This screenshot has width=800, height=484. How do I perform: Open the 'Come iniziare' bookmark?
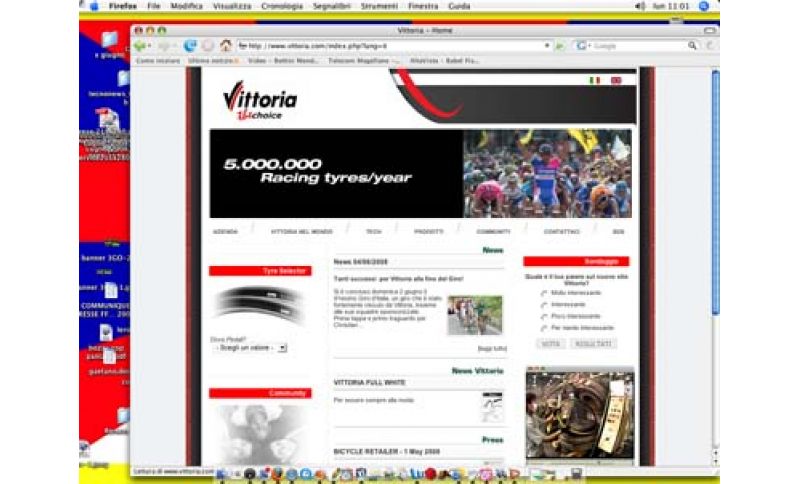[x=158, y=61]
